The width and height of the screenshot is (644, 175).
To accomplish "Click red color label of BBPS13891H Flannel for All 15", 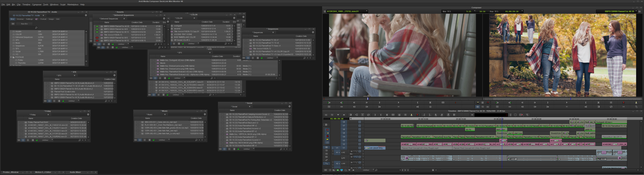I will coord(97,41).
